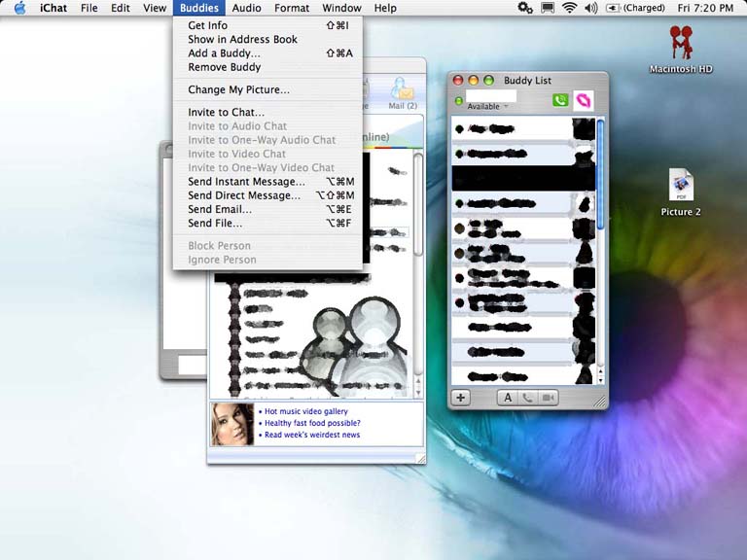This screenshot has width=747, height=560.
Task: Choose Get Info from Buddies menu
Action: point(267,25)
